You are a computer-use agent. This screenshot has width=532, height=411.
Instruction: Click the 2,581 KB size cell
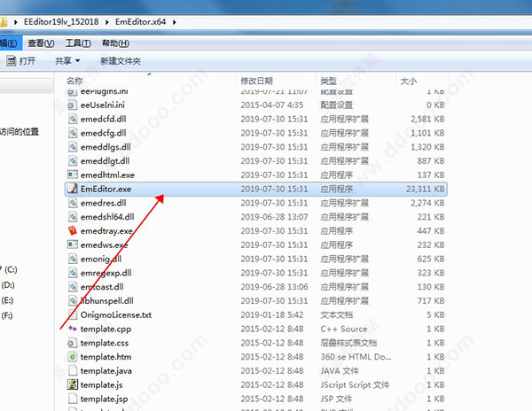coord(427,119)
